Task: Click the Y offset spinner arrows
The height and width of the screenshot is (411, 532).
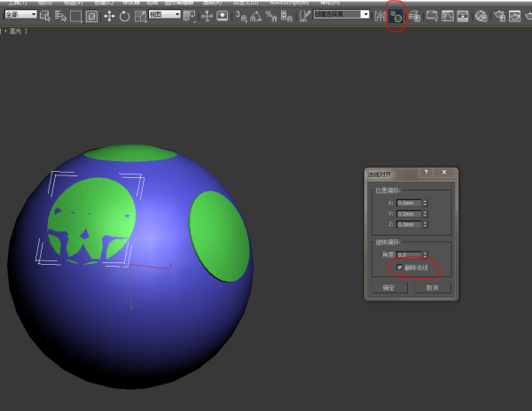Action: [425, 213]
